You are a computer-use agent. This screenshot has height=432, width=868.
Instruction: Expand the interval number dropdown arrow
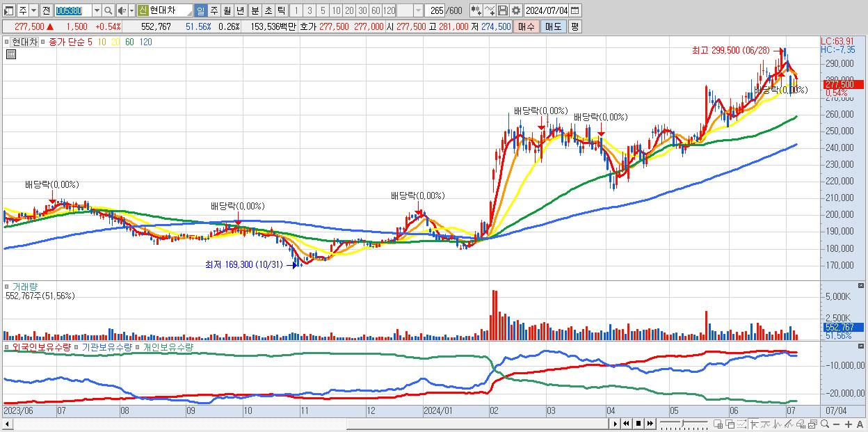[x=418, y=10]
